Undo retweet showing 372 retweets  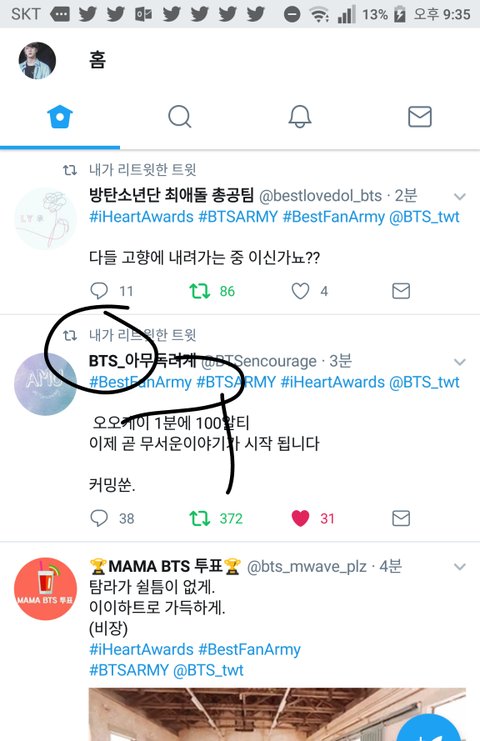[199, 518]
